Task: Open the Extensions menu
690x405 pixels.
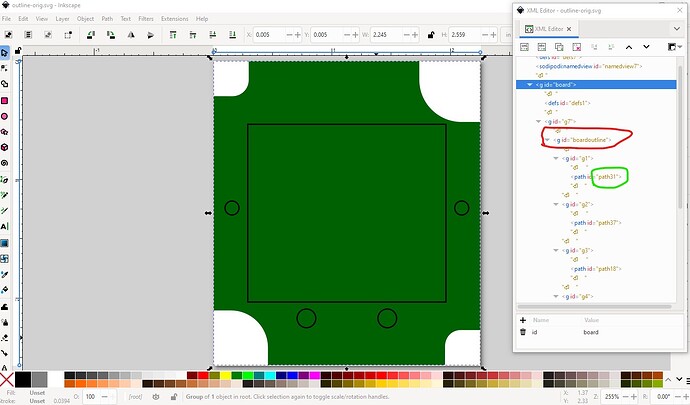Action: (x=174, y=18)
